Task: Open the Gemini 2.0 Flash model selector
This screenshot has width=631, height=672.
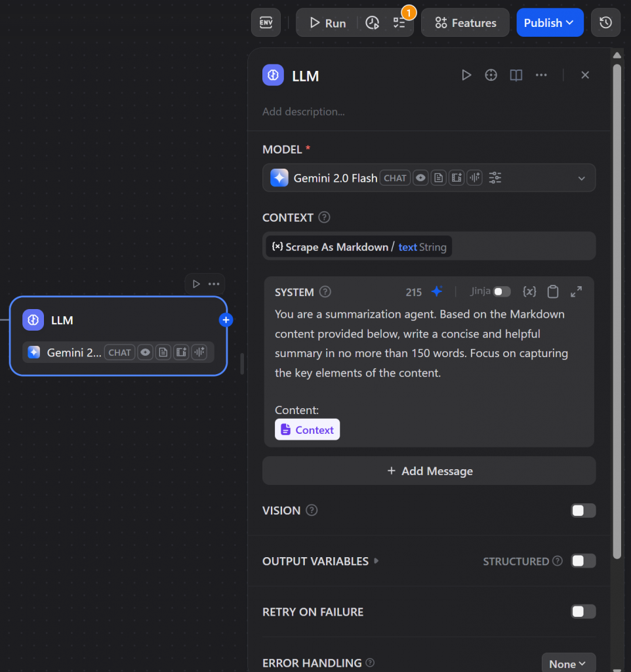Action: (x=429, y=177)
